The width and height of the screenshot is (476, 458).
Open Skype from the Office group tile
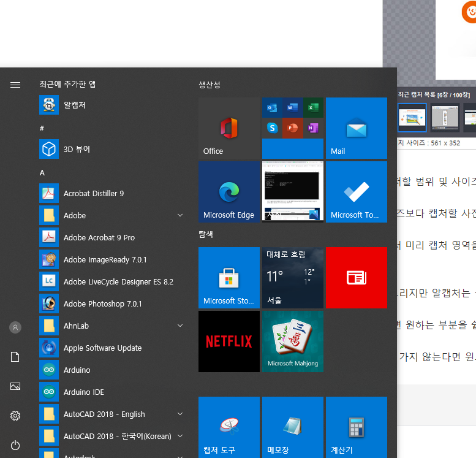pyautogui.click(x=272, y=128)
